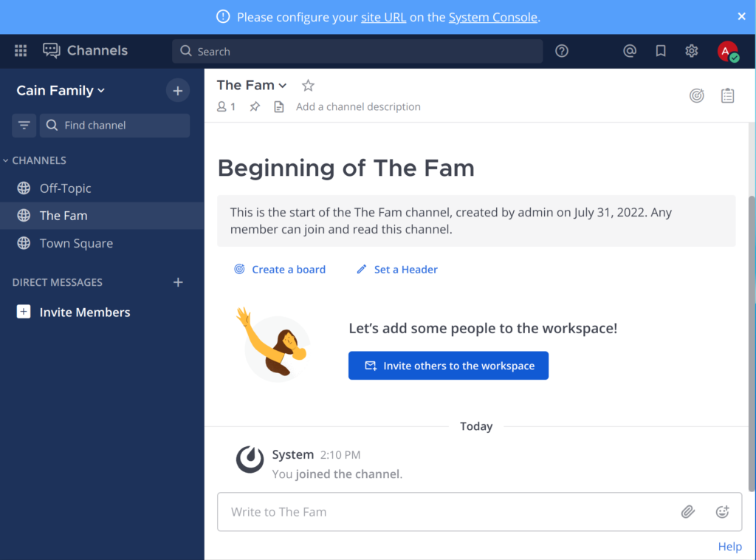Open the Boards target icon in channel header

(x=697, y=95)
